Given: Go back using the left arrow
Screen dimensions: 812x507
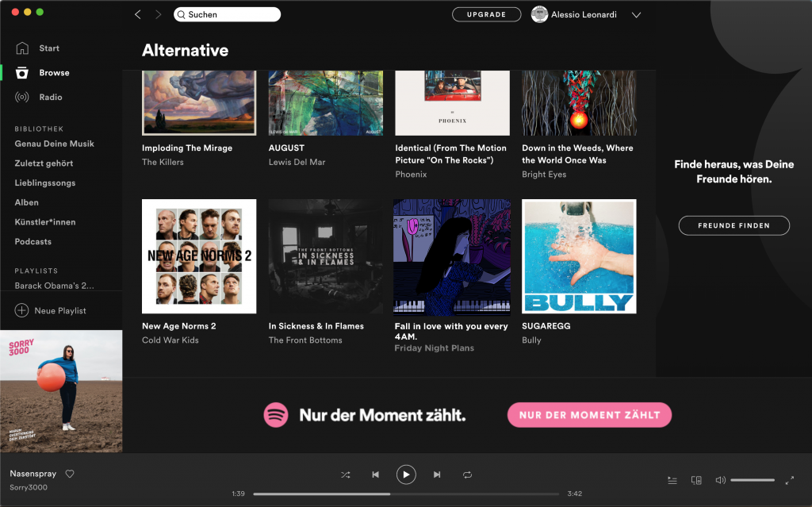Looking at the screenshot, I should click(138, 14).
